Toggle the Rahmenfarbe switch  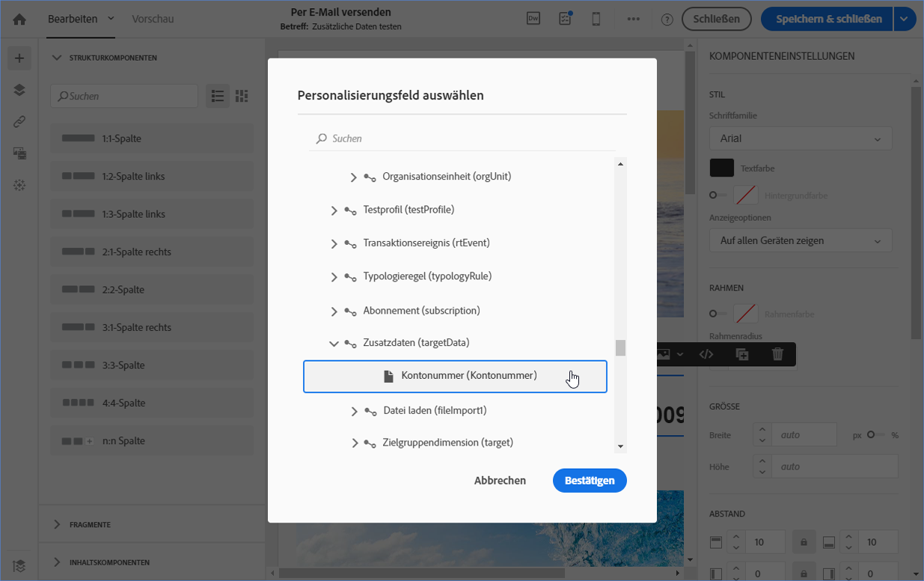pyautogui.click(x=718, y=313)
